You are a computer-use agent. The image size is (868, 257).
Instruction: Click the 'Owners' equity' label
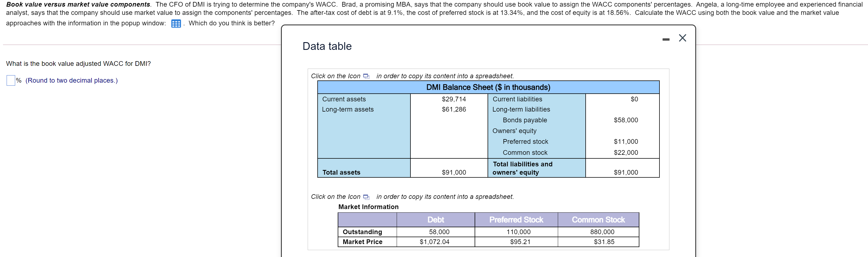tap(514, 131)
